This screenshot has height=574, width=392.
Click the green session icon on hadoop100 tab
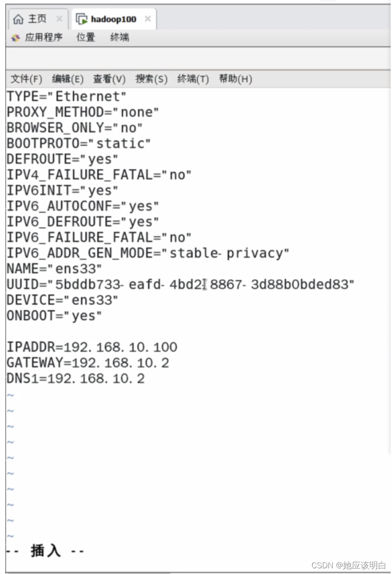81,18
